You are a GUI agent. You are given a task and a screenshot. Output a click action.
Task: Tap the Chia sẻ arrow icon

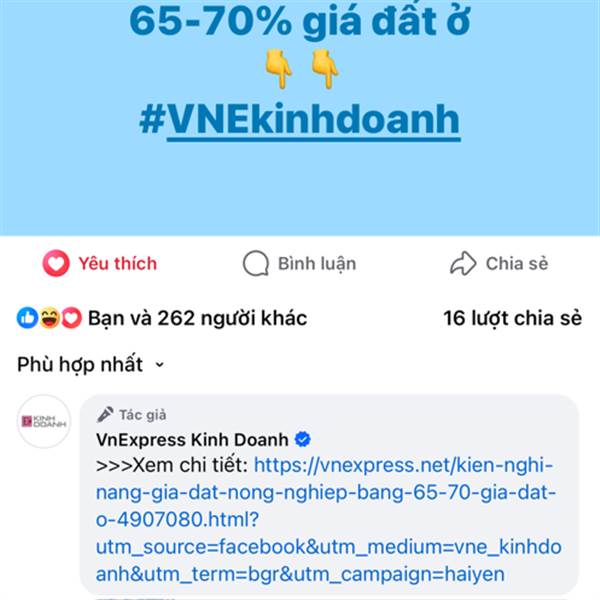[463, 263]
